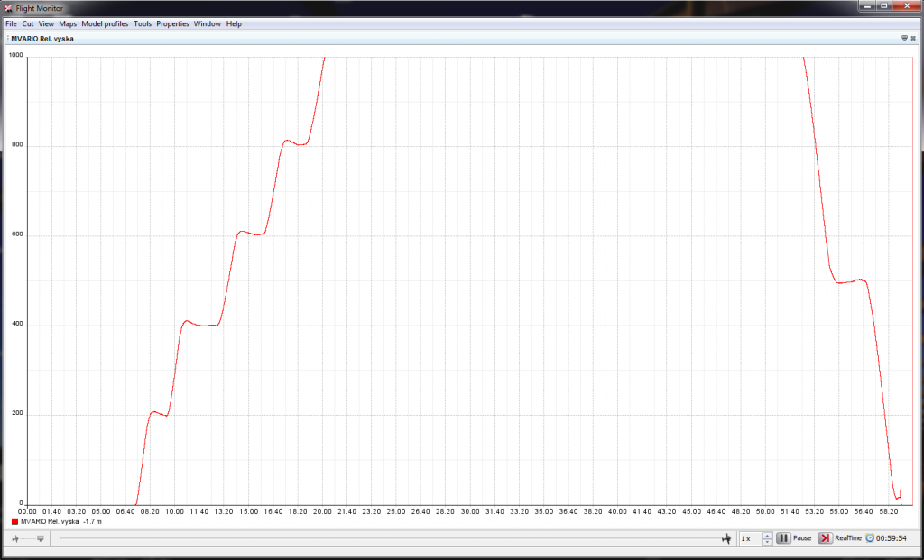Click the Flight Monitor app icon in title bar

point(8,8)
